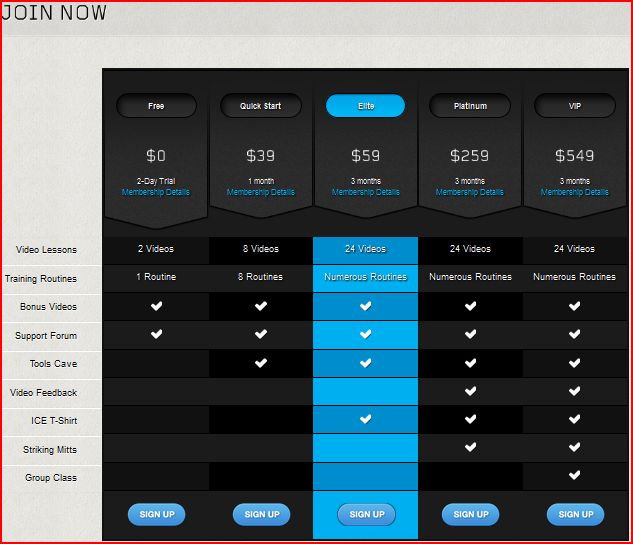Image resolution: width=633 pixels, height=544 pixels.
Task: Click Group Class checkmark in VIP column
Action: point(575,476)
